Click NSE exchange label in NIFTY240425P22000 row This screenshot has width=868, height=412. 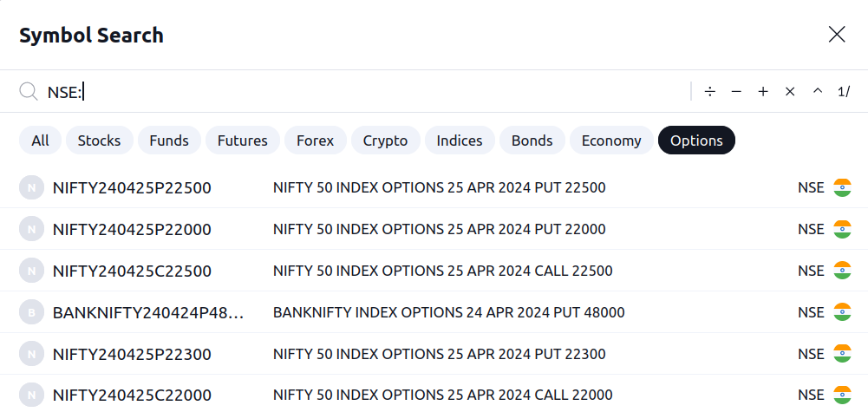point(811,229)
